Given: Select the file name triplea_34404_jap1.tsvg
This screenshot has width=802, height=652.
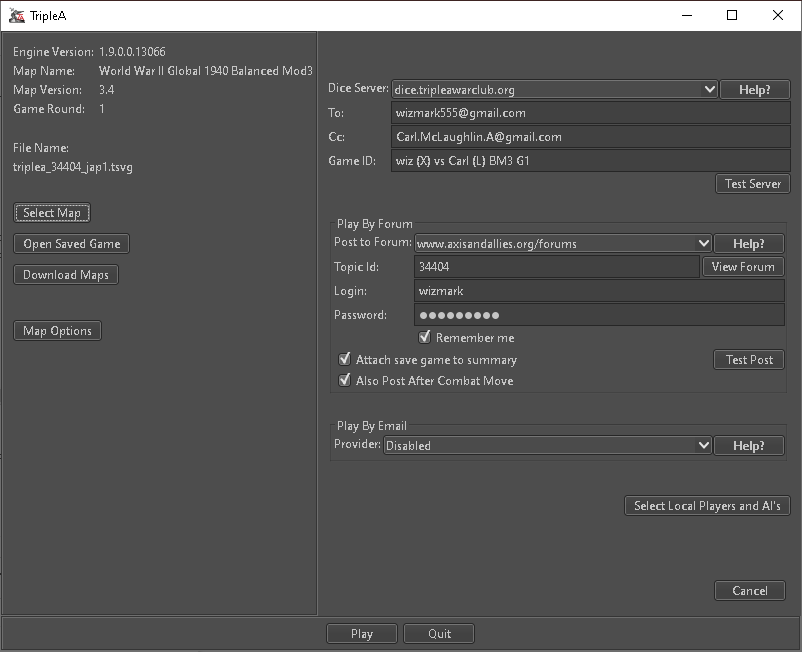Looking at the screenshot, I should (x=73, y=167).
